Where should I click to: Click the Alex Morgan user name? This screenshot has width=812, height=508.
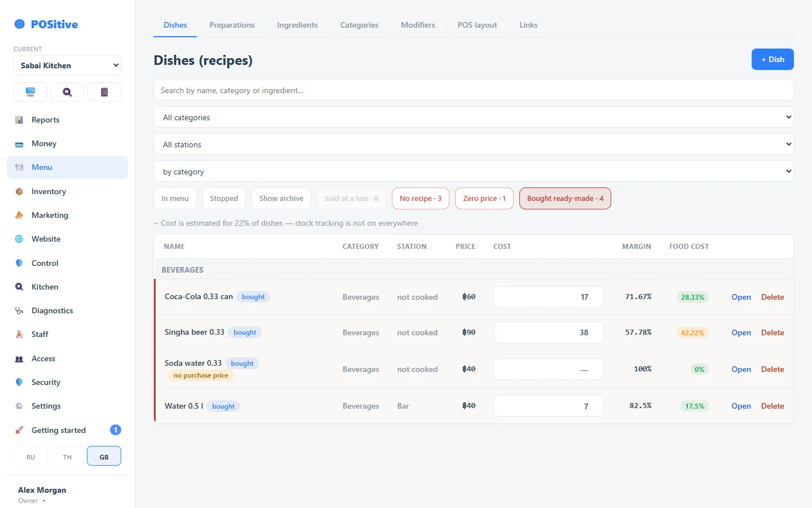click(x=42, y=490)
